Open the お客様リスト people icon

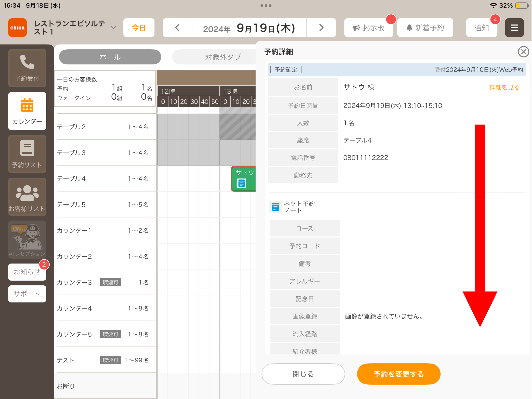(x=27, y=197)
